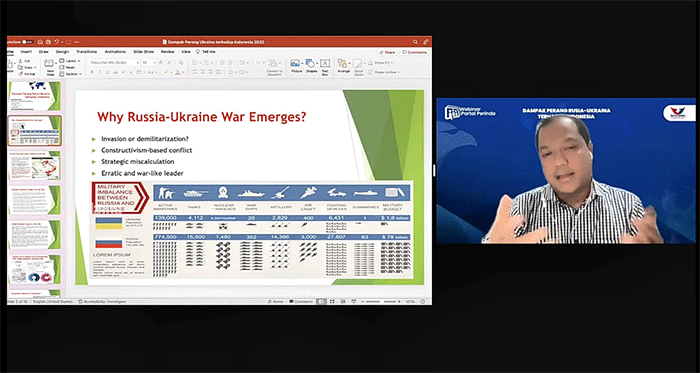Open the Transitions tab

coord(87,52)
